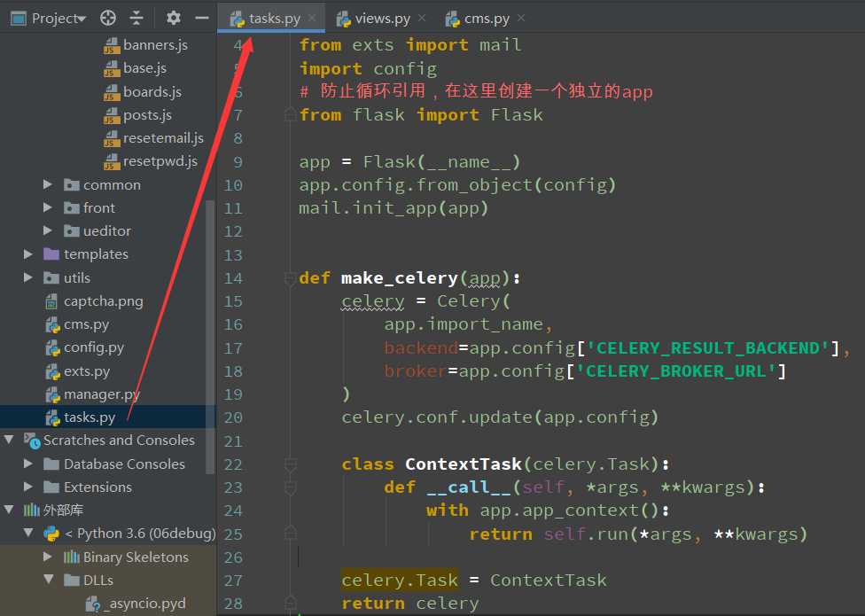The height and width of the screenshot is (616, 865).
Task: Click the Project panel vertical scrollbar
Action: (210, 337)
